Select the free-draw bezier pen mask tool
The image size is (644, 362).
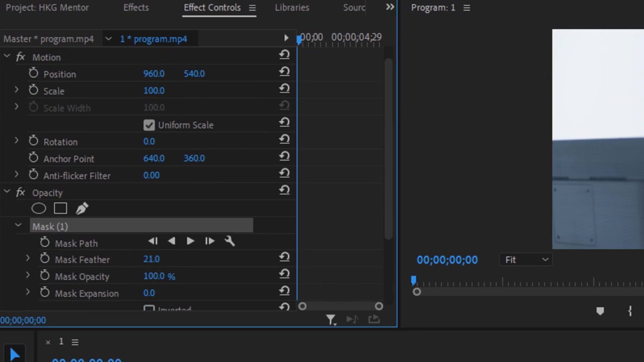[82, 208]
